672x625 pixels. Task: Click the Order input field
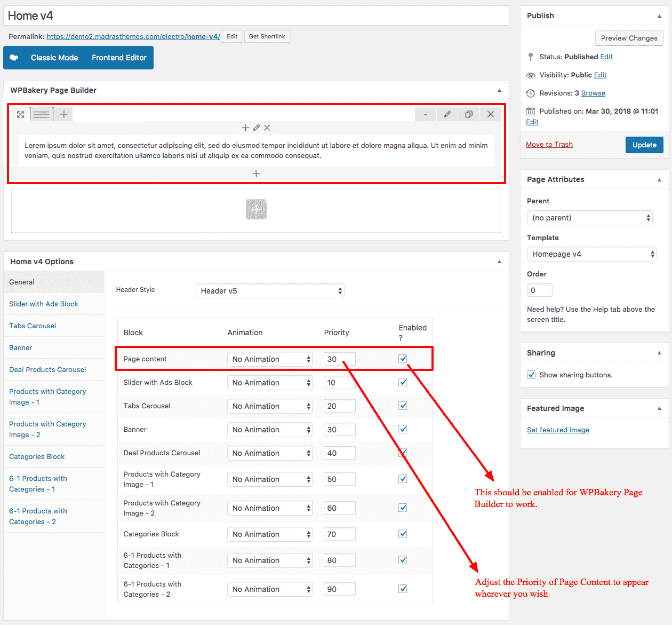click(x=540, y=290)
